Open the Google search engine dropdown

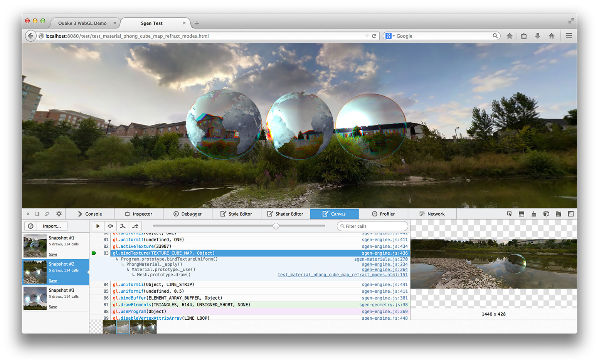[390, 36]
